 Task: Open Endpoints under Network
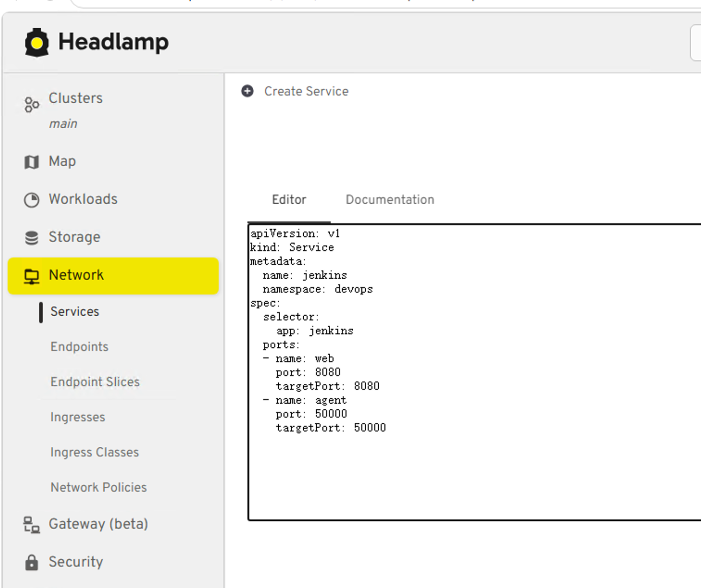[79, 347]
